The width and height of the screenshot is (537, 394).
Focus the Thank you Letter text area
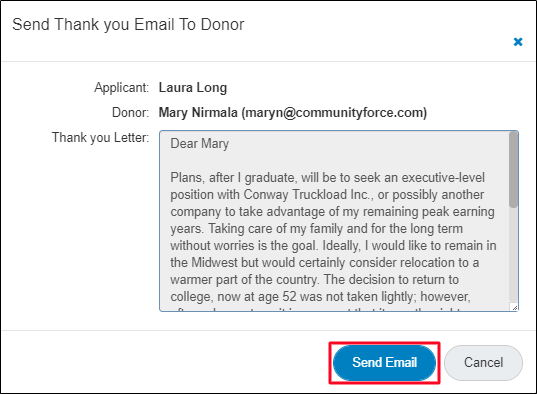[x=338, y=221]
